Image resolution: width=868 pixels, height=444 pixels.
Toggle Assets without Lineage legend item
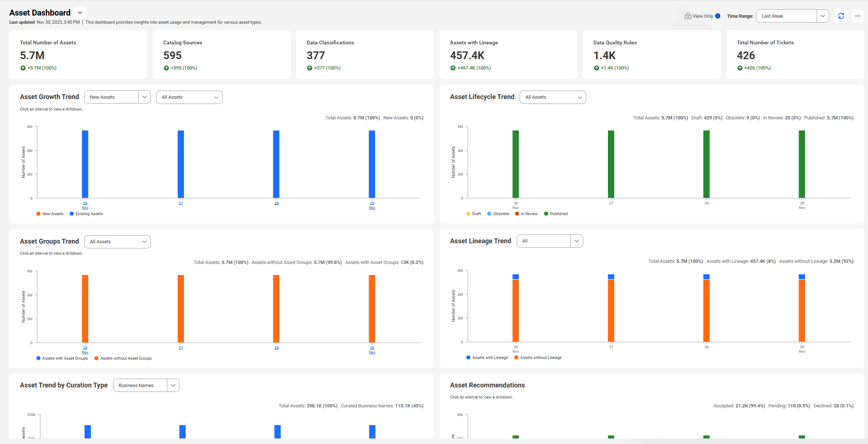(x=538, y=357)
